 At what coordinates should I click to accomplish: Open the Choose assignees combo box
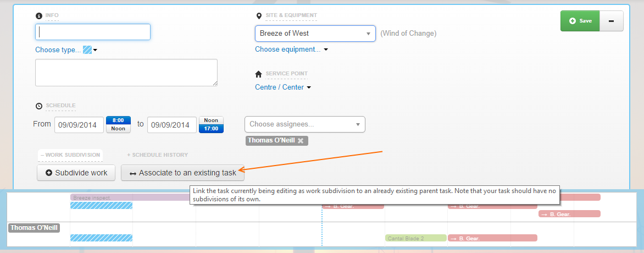[x=304, y=124]
